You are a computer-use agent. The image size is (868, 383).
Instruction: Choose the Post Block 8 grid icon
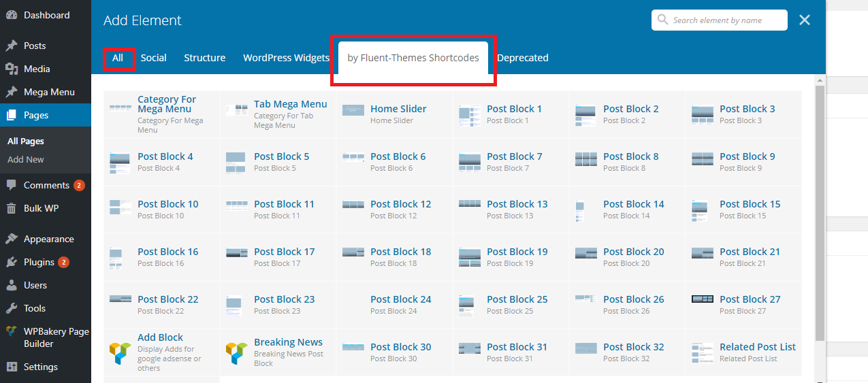point(585,160)
